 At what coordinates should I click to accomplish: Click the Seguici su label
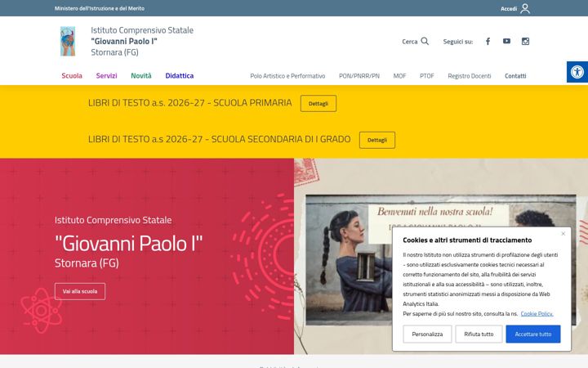[458, 42]
